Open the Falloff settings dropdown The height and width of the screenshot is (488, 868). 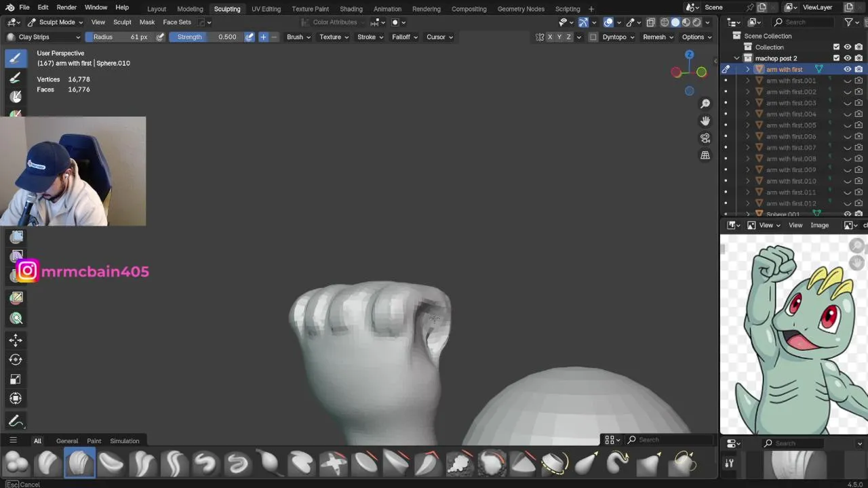tap(405, 37)
